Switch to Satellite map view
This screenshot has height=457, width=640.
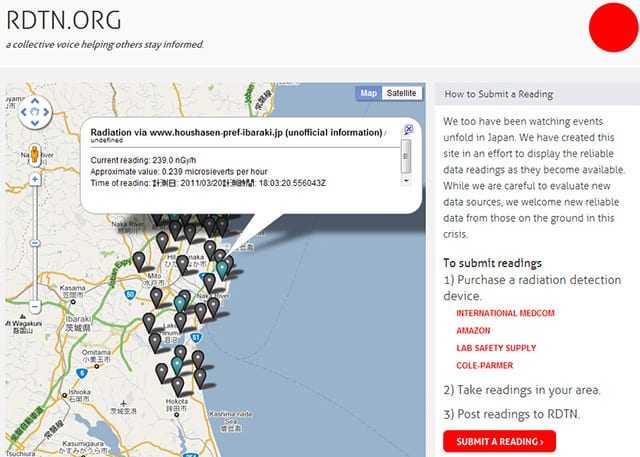403,93
